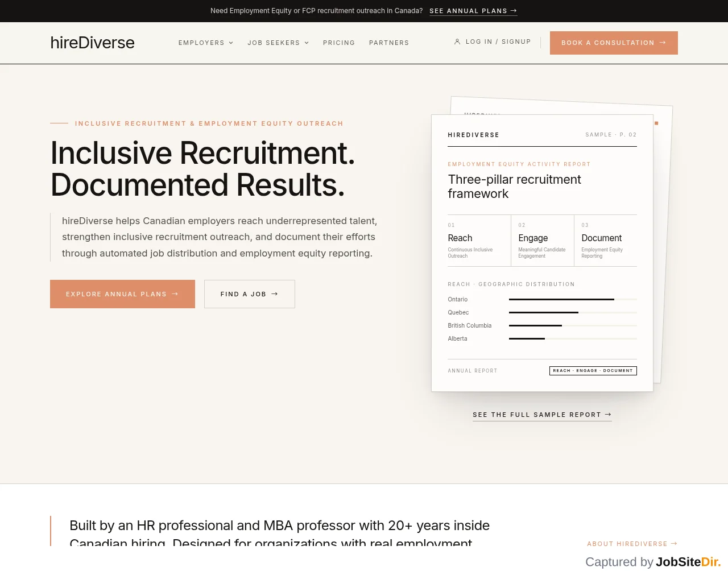Click 'Inclusive Recruitment. Documented Results.' heading
Image resolution: width=728 pixels, height=579 pixels.
(202, 169)
